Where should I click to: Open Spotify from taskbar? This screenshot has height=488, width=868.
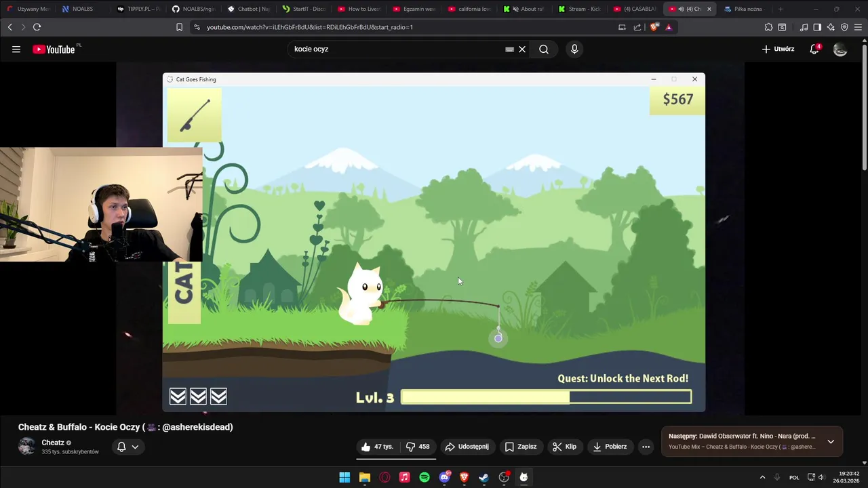click(x=425, y=477)
